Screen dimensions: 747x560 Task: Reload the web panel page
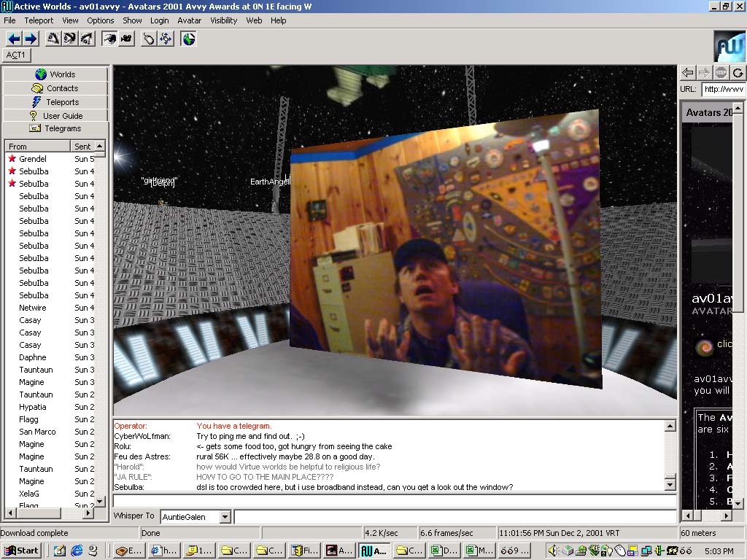[738, 72]
